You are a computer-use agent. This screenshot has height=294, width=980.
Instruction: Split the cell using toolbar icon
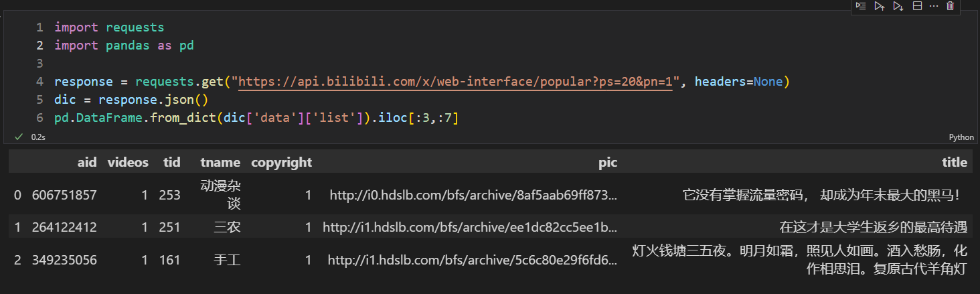[x=917, y=6]
